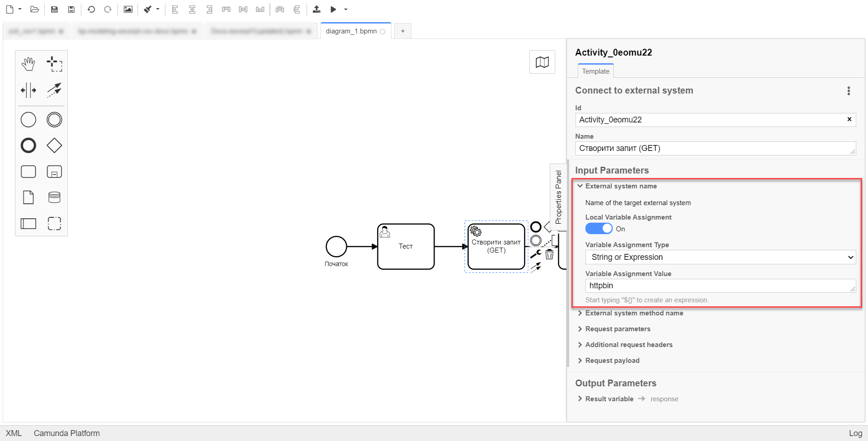The image size is (868, 441).
Task: Activate the global connect arrow tool
Action: pyautogui.click(x=54, y=90)
